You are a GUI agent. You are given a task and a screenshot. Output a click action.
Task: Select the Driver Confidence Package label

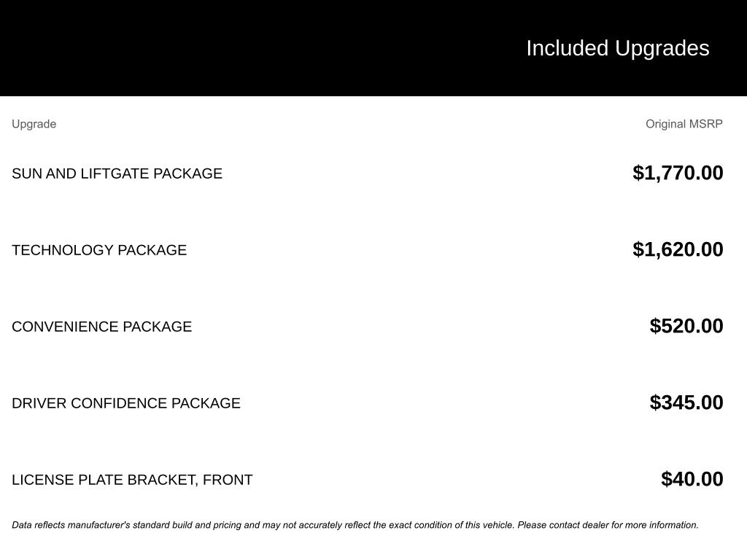(x=125, y=403)
